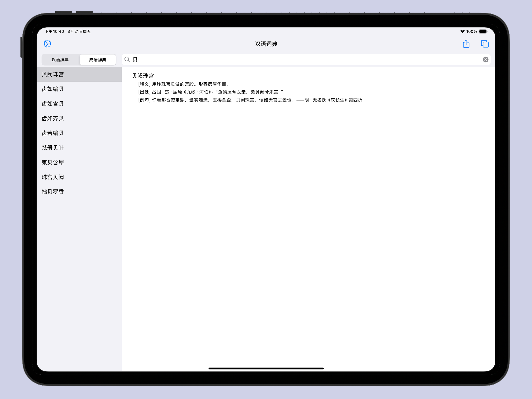Tap the share icon in toolbar
This screenshot has width=532, height=399.
[466, 44]
